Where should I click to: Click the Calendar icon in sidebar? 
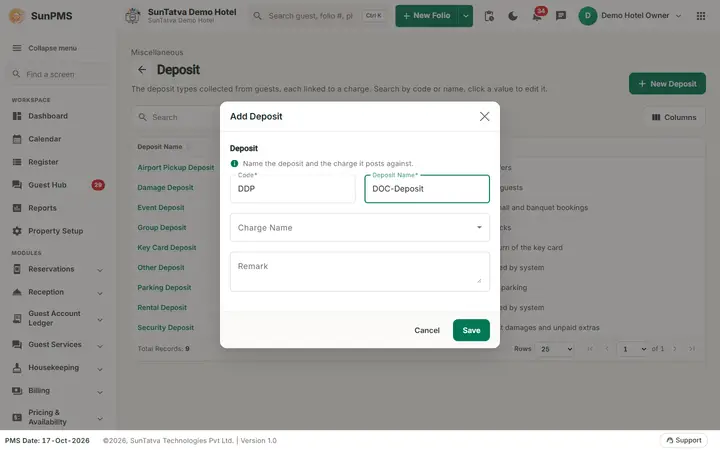pos(17,139)
